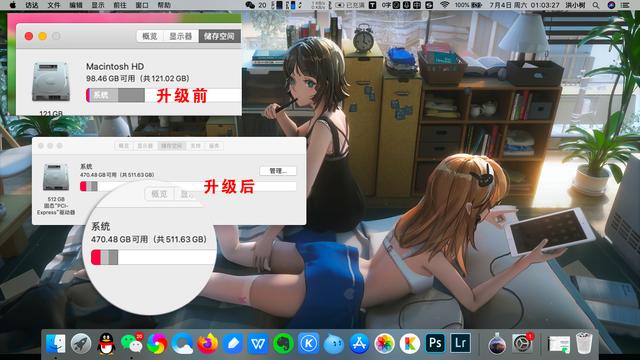Open the Notification Center list icon
640x360 pixels.
(624, 5)
